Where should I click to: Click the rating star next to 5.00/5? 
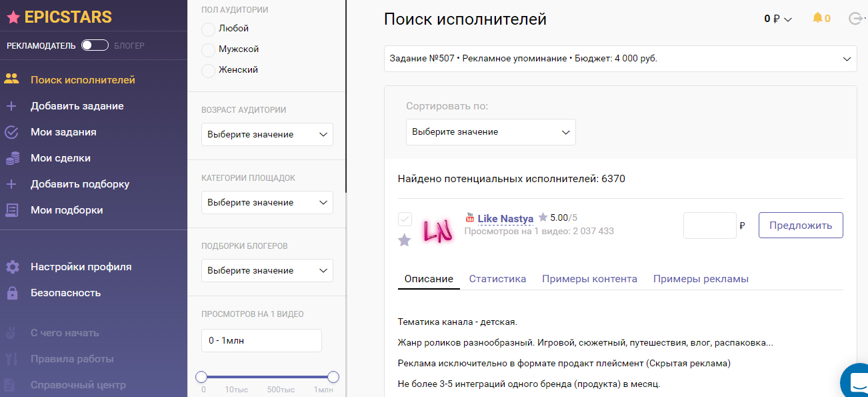543,217
